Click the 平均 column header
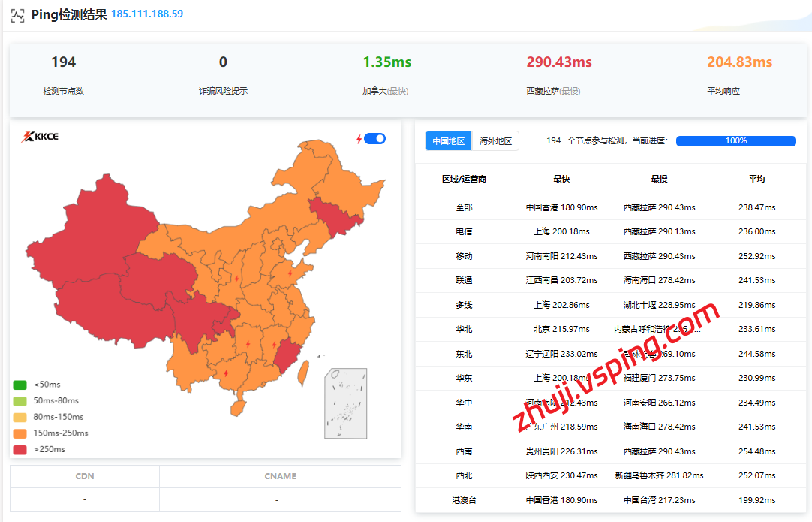Image resolution: width=812 pixels, height=522 pixels. click(x=756, y=180)
